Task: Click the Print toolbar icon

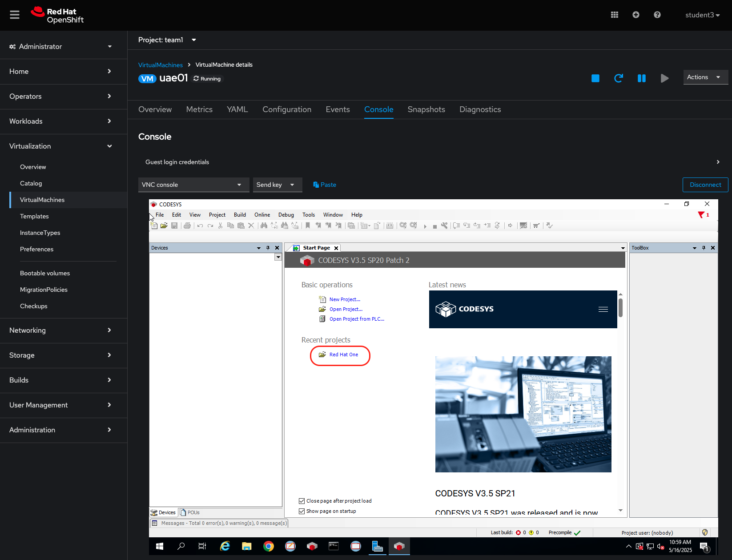Action: (187, 226)
